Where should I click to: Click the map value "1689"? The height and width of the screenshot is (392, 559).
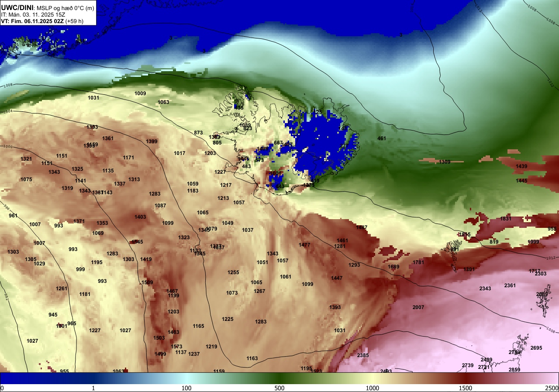click(393, 267)
